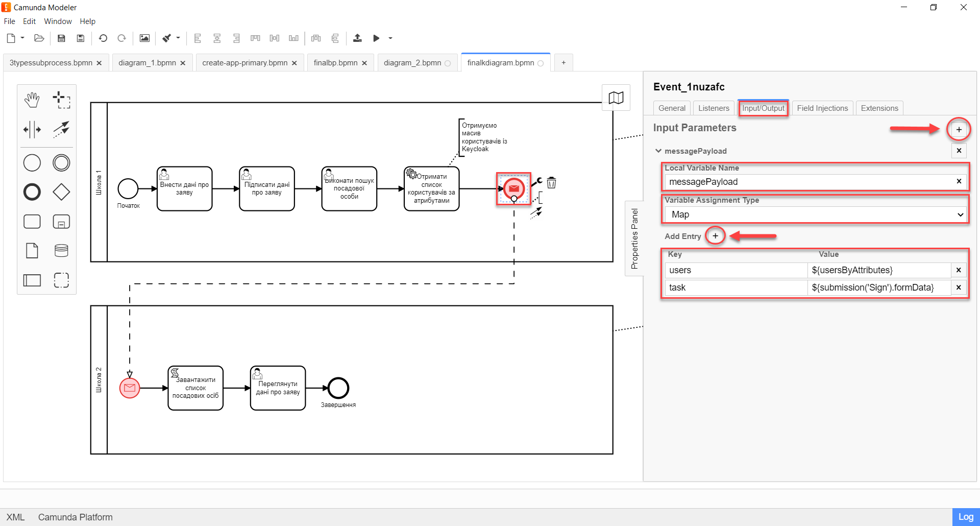Image resolution: width=980 pixels, height=526 pixels.
Task: Close the finalbp.bpmn tab
Action: click(364, 63)
